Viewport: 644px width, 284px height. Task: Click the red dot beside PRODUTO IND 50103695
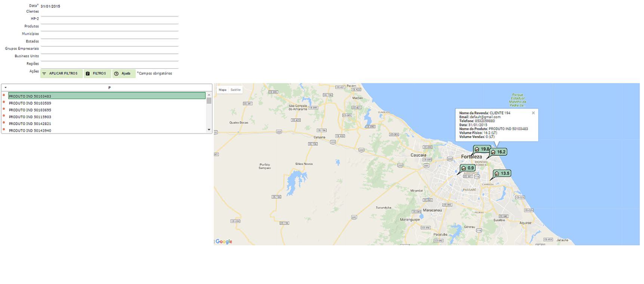pos(4,109)
